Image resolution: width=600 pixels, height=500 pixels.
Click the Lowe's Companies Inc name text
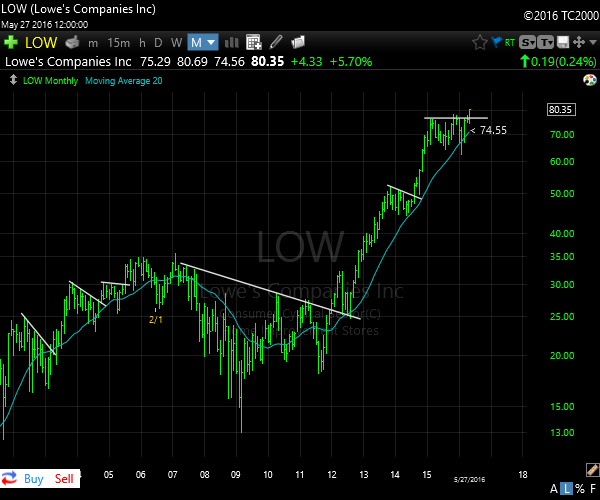(x=68, y=62)
